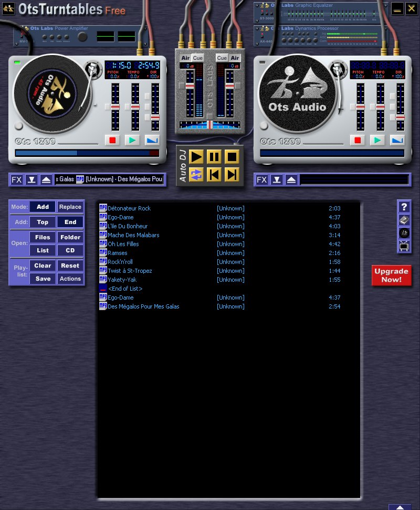Eject the track from the left deck
This screenshot has width=420, height=510.
click(46, 179)
